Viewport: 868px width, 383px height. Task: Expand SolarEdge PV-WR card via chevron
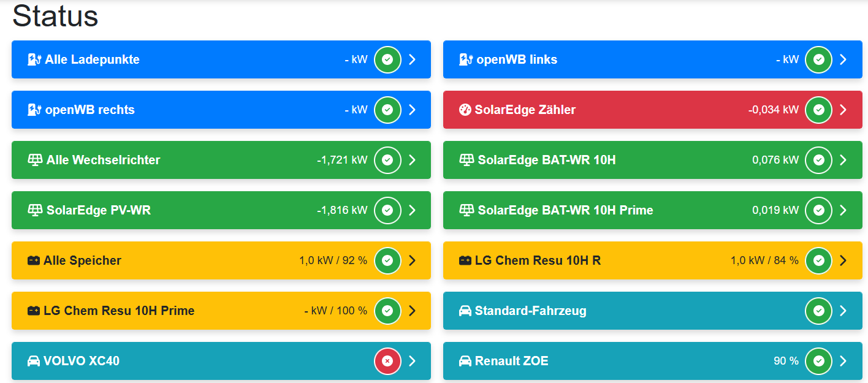412,210
